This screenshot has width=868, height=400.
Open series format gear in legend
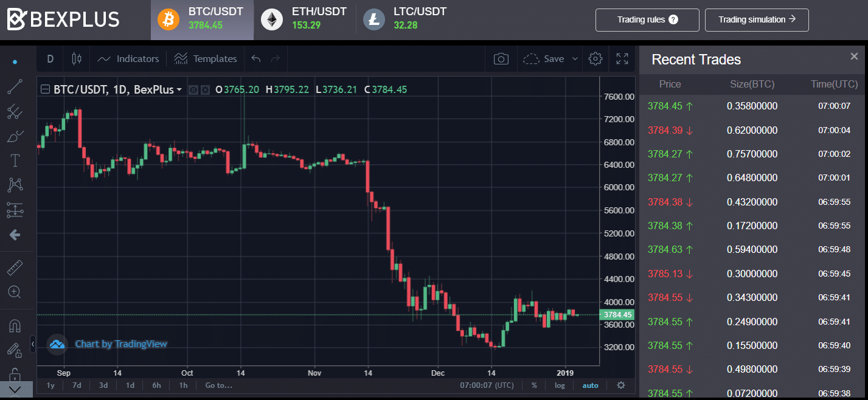coord(205,90)
